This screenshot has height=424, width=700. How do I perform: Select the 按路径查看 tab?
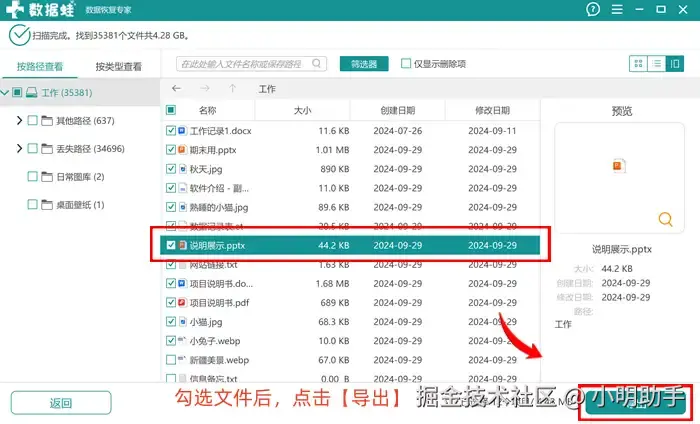[40, 67]
